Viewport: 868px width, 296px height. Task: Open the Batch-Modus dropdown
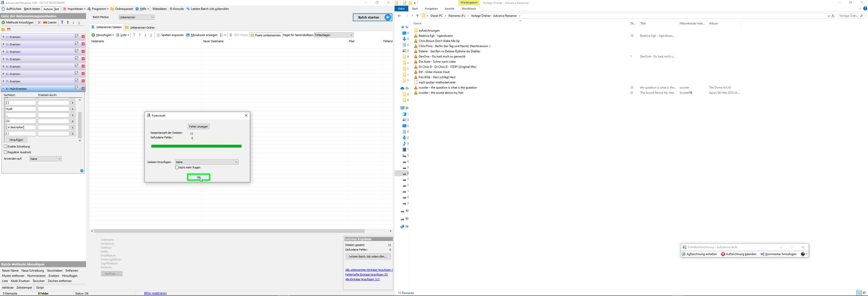coord(136,17)
